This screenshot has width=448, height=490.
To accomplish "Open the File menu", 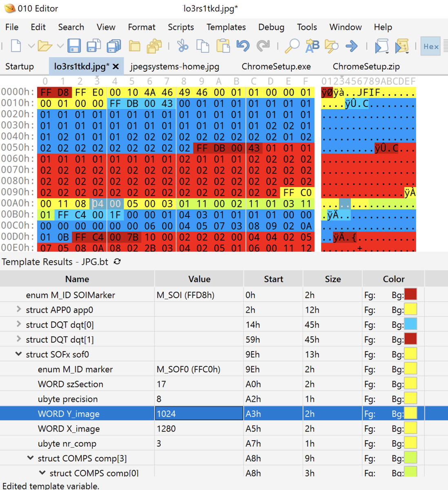I will (x=12, y=27).
